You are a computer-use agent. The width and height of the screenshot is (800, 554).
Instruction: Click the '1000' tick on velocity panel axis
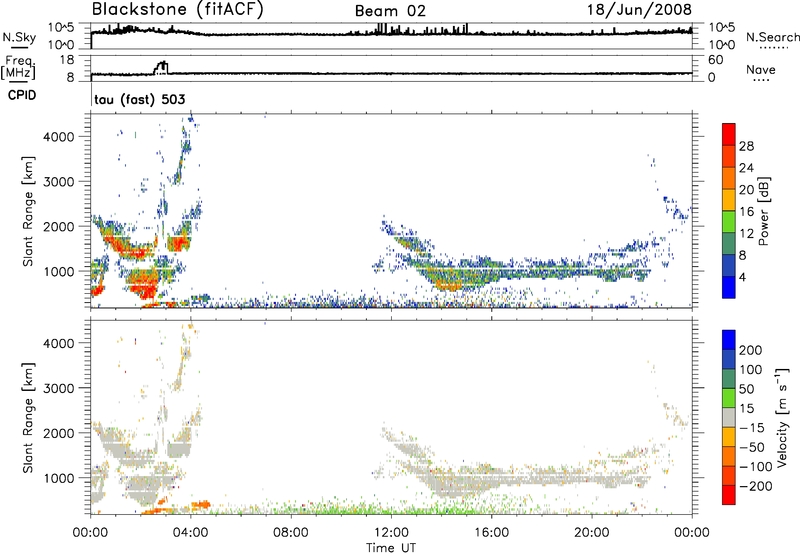(59, 478)
